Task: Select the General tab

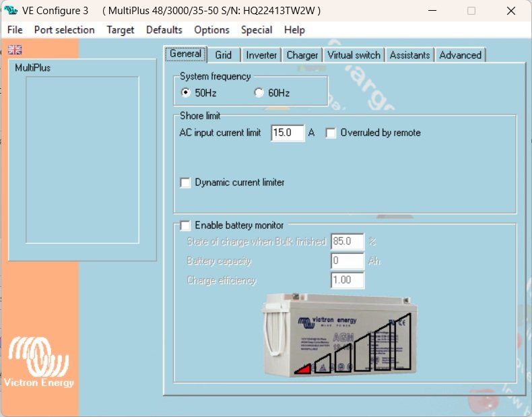Action: click(x=185, y=54)
